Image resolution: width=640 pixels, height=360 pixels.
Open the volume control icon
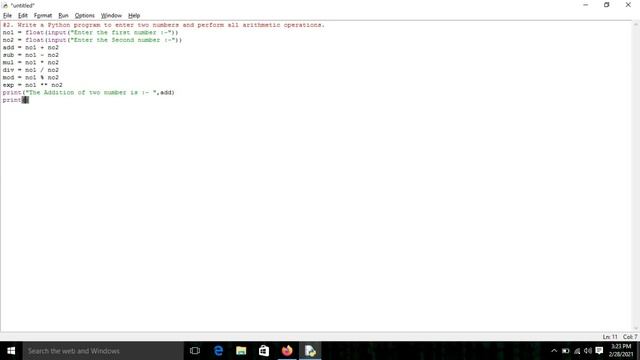[x=588, y=351]
